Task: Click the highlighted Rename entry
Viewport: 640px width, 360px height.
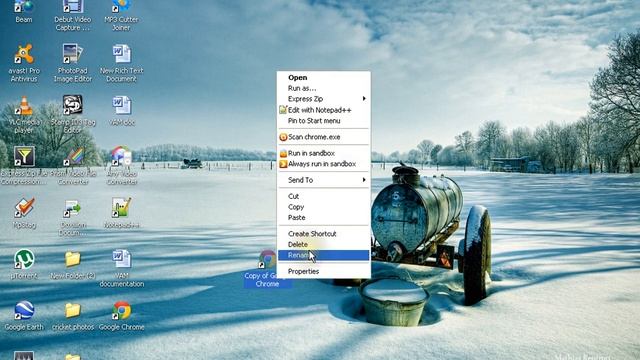Action: pos(324,255)
